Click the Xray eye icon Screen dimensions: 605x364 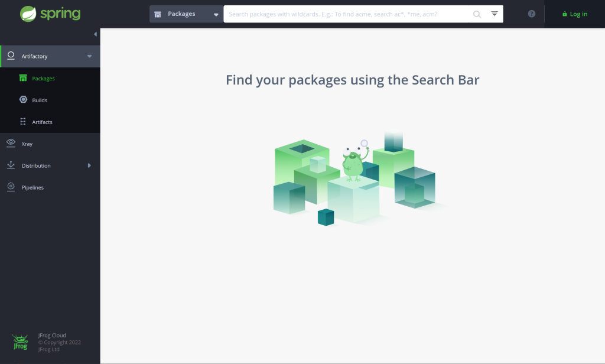point(11,143)
